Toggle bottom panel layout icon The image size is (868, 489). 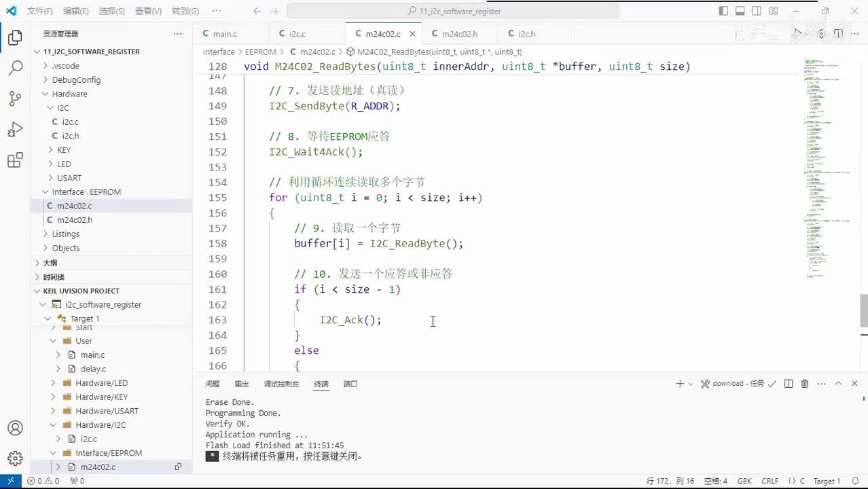tap(740, 11)
